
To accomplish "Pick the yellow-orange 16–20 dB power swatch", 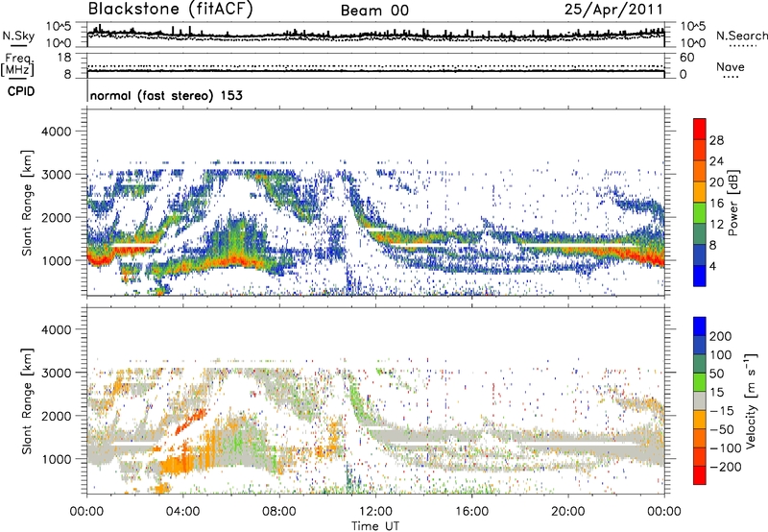I will coord(700,192).
